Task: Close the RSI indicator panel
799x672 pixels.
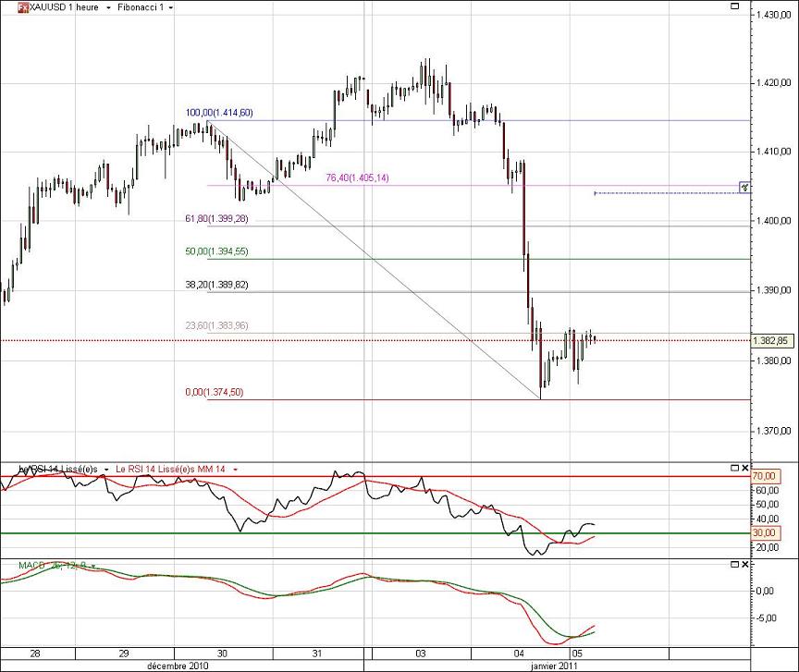Action: click(x=745, y=468)
